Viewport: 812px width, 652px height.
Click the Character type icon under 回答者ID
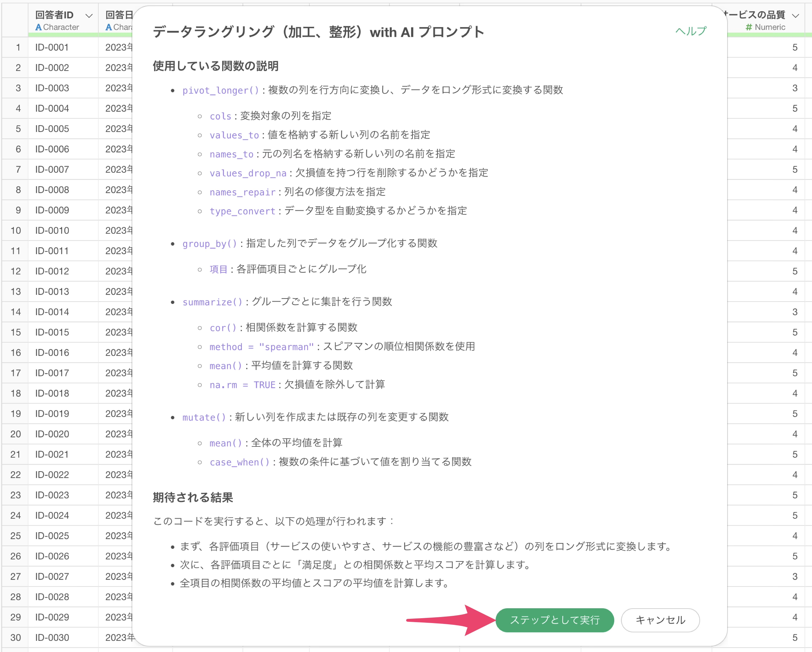(38, 27)
